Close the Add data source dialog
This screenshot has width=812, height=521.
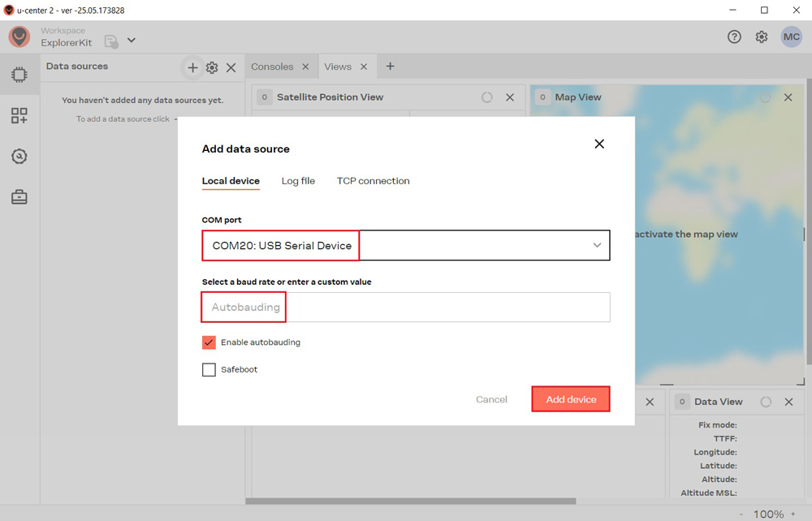[x=599, y=144]
